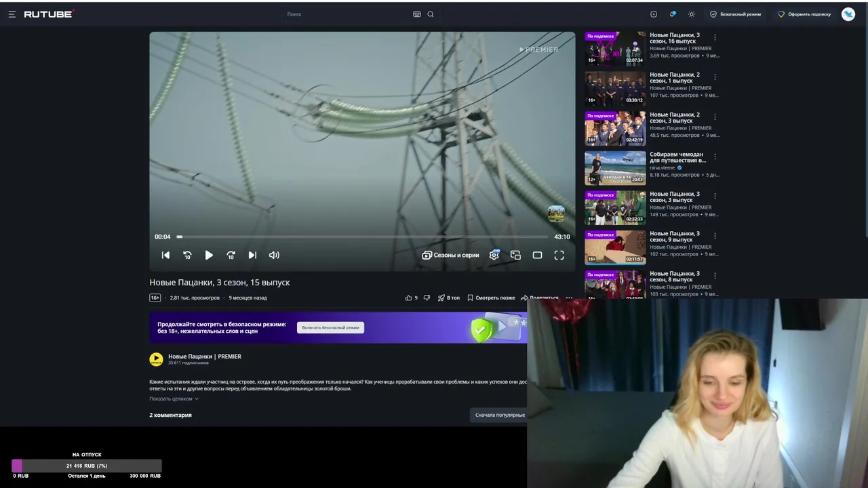Go to the RUTUBE home logo

point(48,14)
